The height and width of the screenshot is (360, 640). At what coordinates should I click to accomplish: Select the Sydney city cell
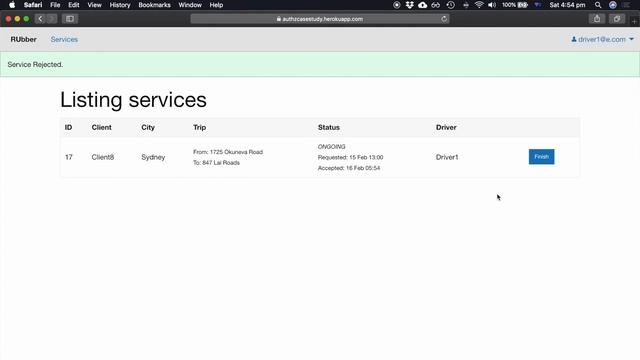(x=153, y=157)
